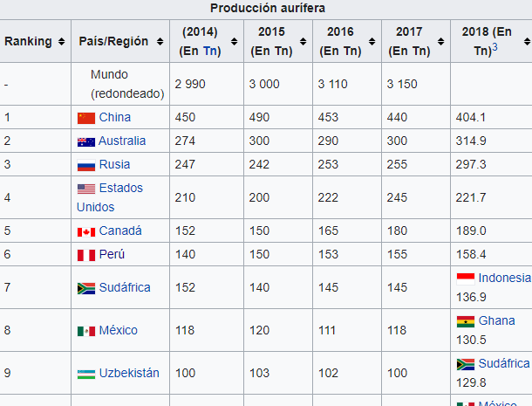Image resolution: width=532 pixels, height=406 pixels.
Task: Click China 2015 value 490
Action: (x=259, y=118)
